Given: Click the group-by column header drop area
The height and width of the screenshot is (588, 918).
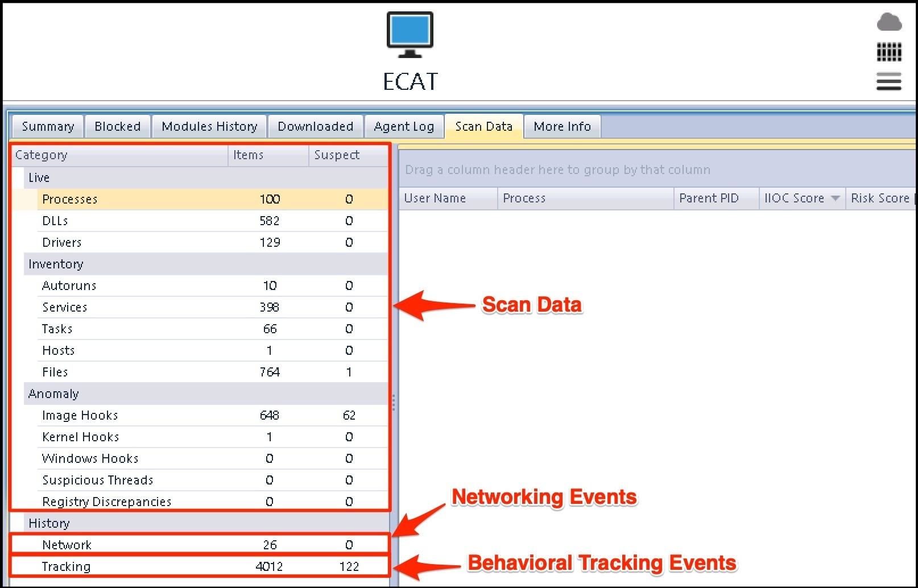Looking at the screenshot, I should pos(658,169).
